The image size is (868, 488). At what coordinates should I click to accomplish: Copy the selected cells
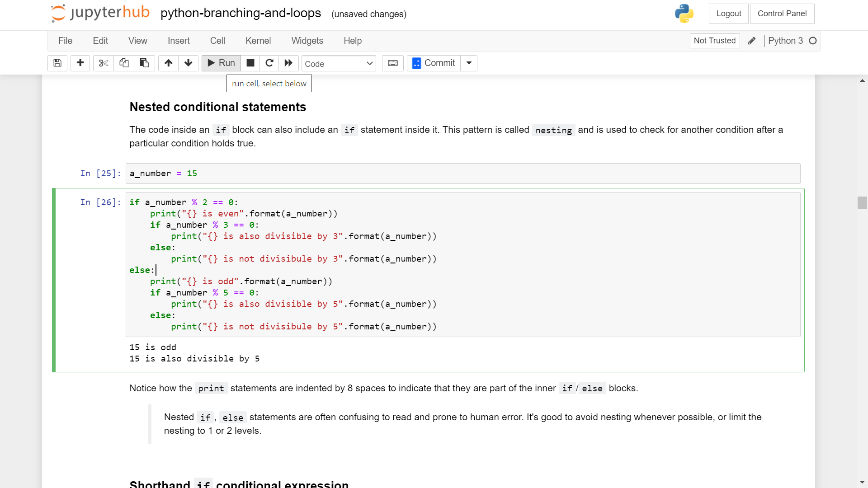124,63
